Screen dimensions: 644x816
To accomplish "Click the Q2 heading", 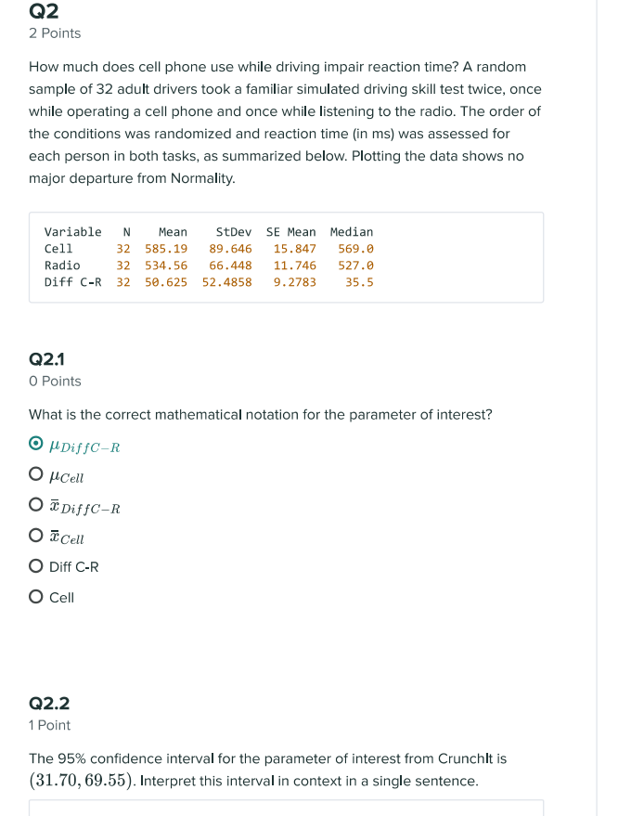I will 42,12.
